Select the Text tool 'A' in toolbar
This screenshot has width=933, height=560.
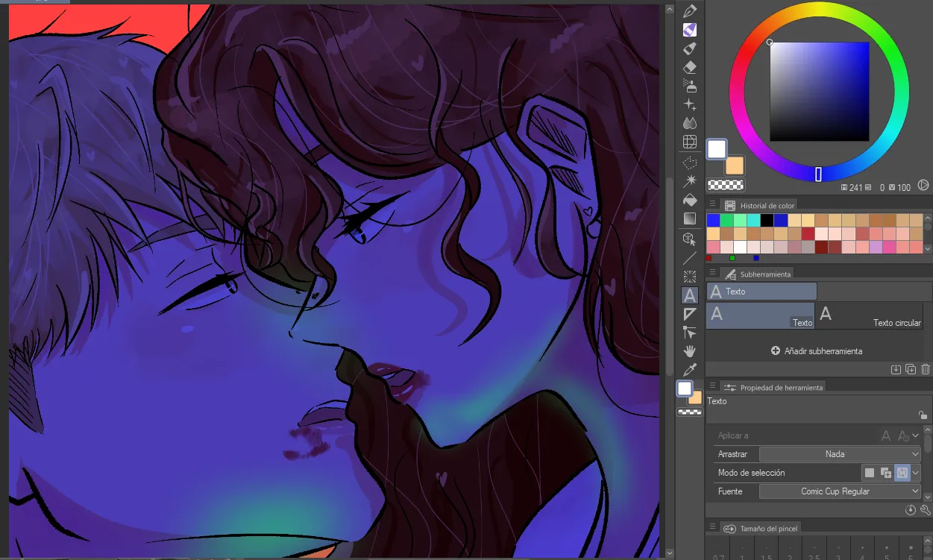tap(690, 295)
